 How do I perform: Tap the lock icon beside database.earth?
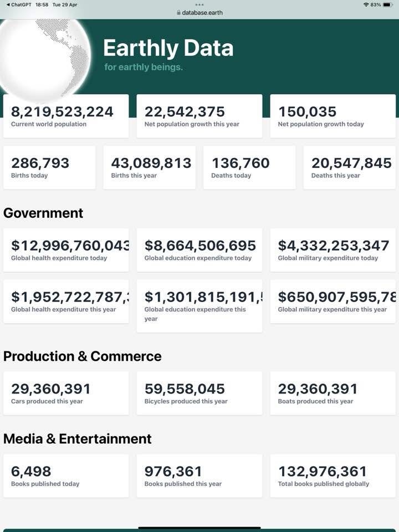[x=178, y=12]
